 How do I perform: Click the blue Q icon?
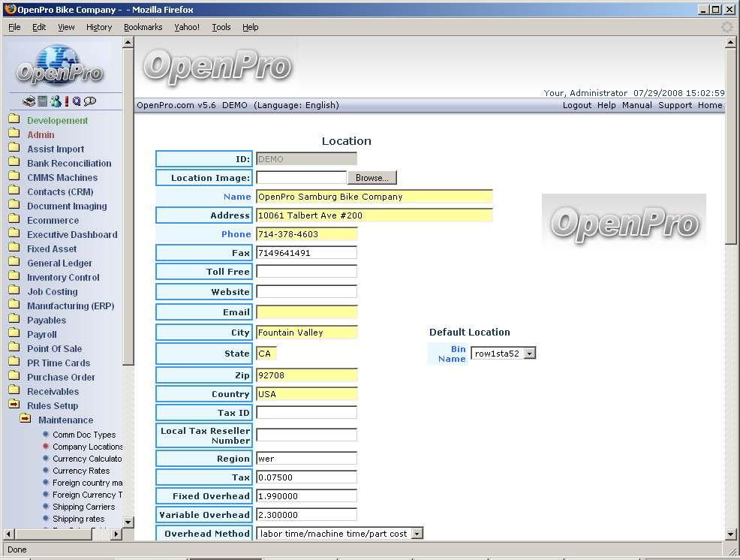77,101
